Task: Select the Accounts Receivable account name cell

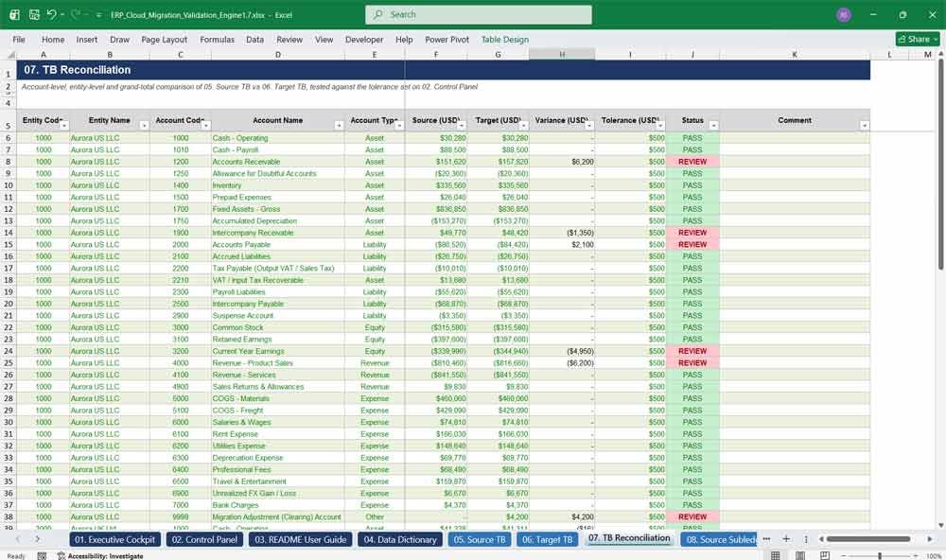Action: pos(277,162)
